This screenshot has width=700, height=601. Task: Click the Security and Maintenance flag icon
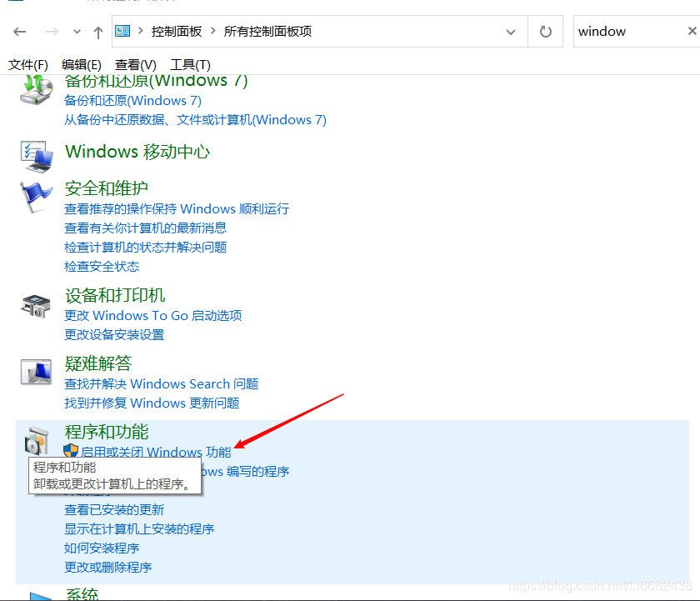[x=36, y=197]
